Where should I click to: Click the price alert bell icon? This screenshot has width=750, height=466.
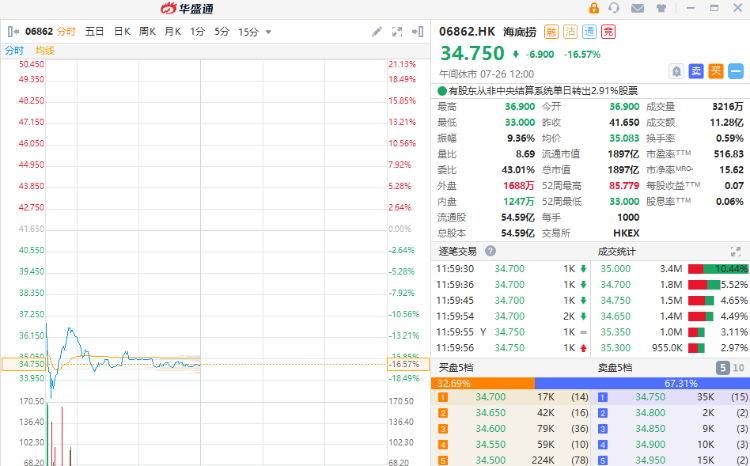[x=677, y=71]
